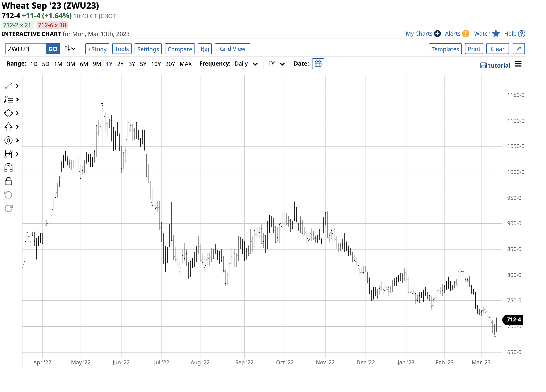This screenshot has height=392, width=546.
Task: Open the hamburger menu next to tutorial
Action: (518, 64)
